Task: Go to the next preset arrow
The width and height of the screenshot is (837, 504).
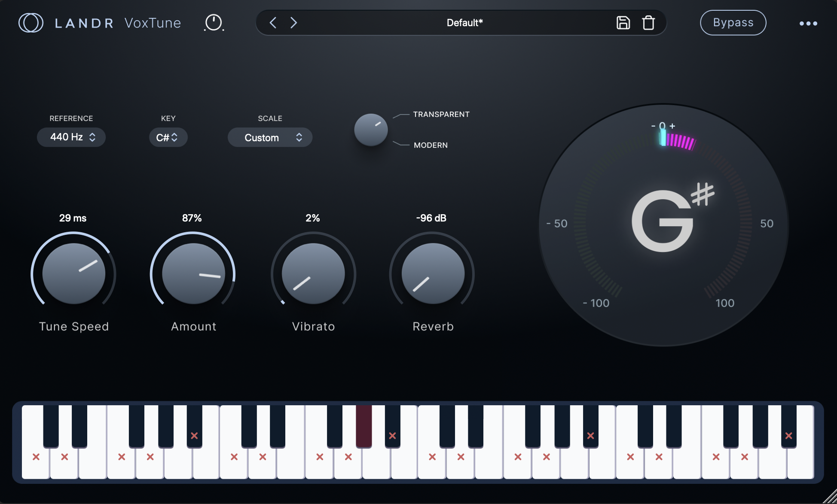Action: (293, 23)
